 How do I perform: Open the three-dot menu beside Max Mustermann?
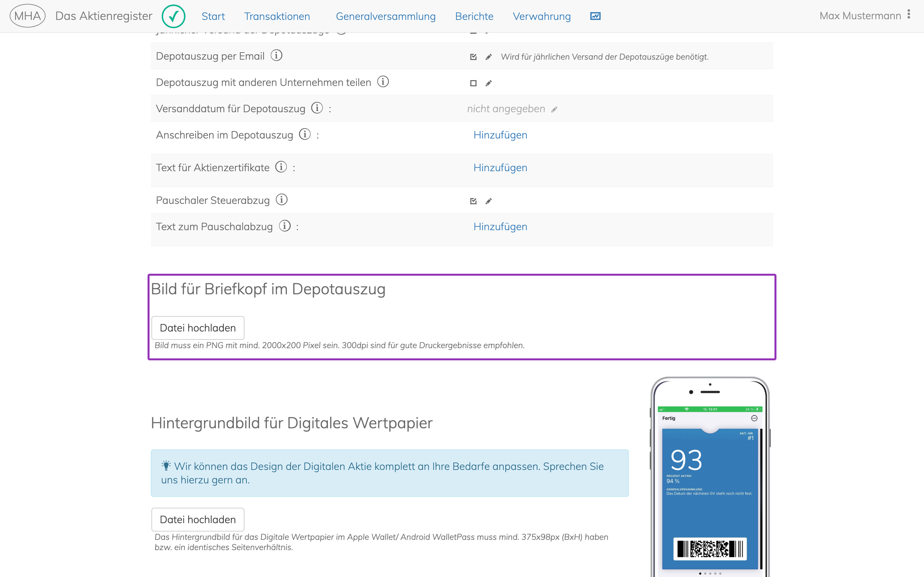pos(909,14)
